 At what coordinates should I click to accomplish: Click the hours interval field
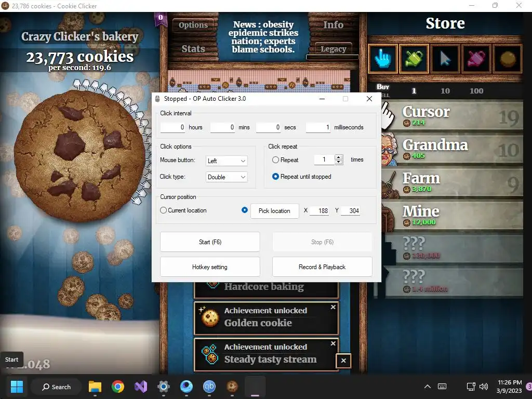coord(172,127)
